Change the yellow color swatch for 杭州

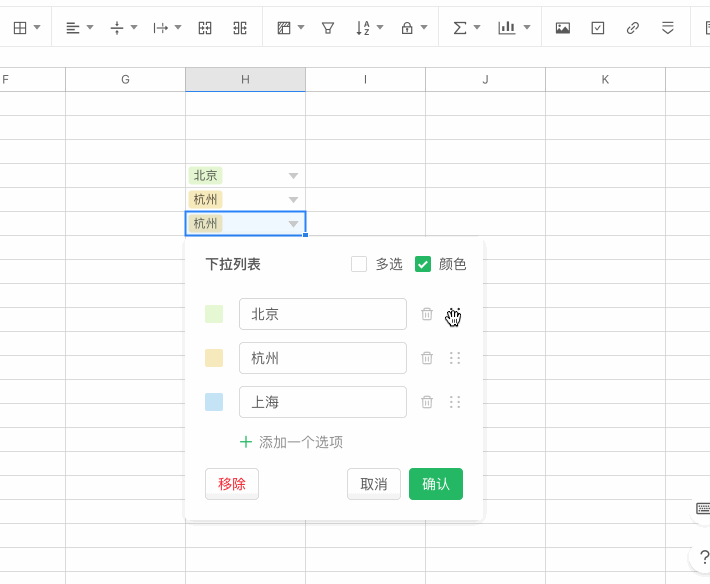pos(214,358)
